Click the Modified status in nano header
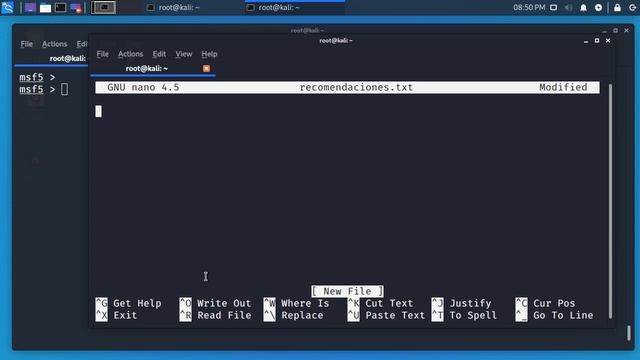 tap(563, 87)
